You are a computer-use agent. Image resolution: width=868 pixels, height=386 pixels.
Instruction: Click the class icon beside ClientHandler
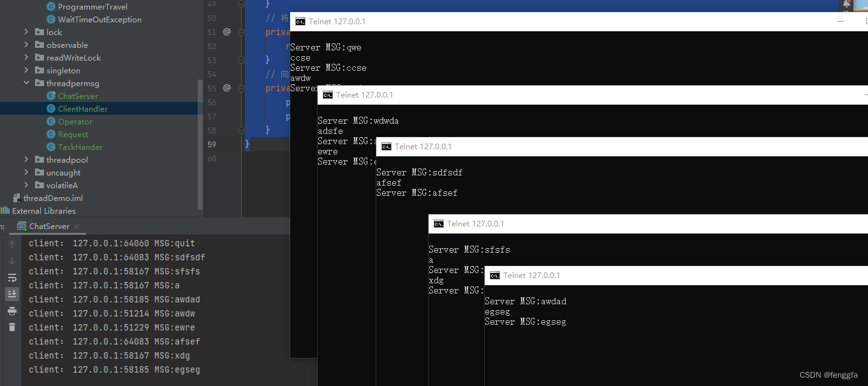click(x=51, y=108)
